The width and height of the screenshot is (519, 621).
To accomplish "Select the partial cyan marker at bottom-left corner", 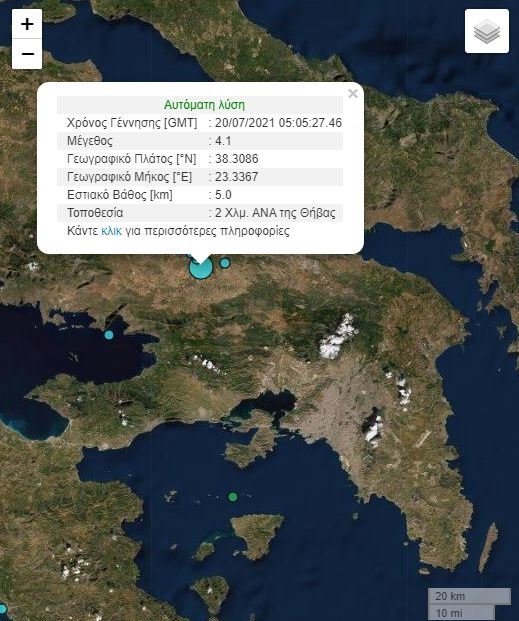I will 3,609.
